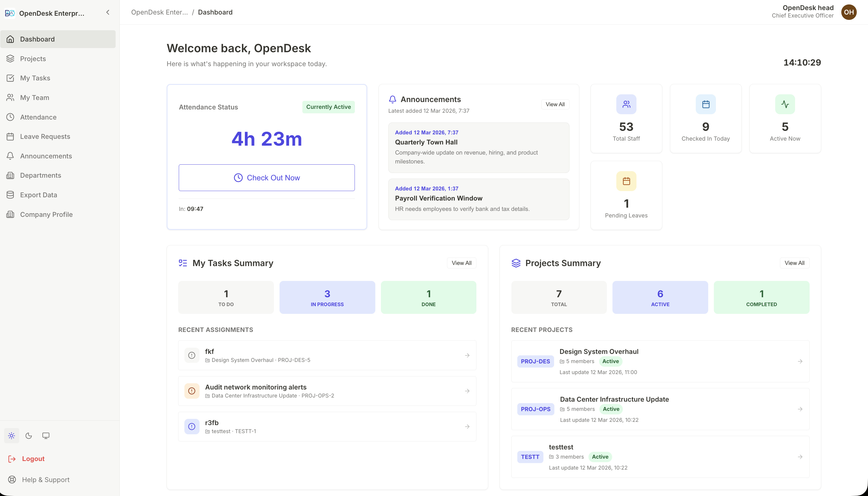
Task: Open the r3fb task arrow
Action: pyautogui.click(x=467, y=427)
